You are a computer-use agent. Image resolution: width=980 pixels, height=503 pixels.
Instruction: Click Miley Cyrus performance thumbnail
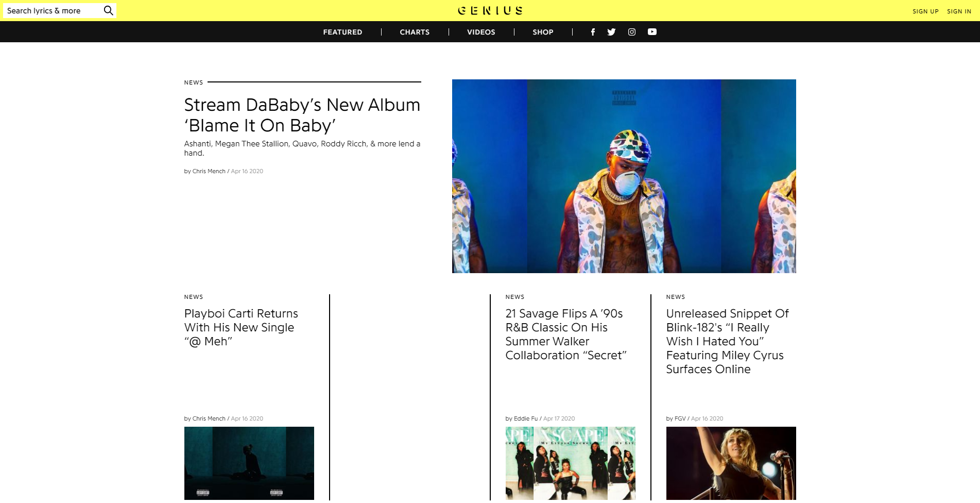click(731, 463)
